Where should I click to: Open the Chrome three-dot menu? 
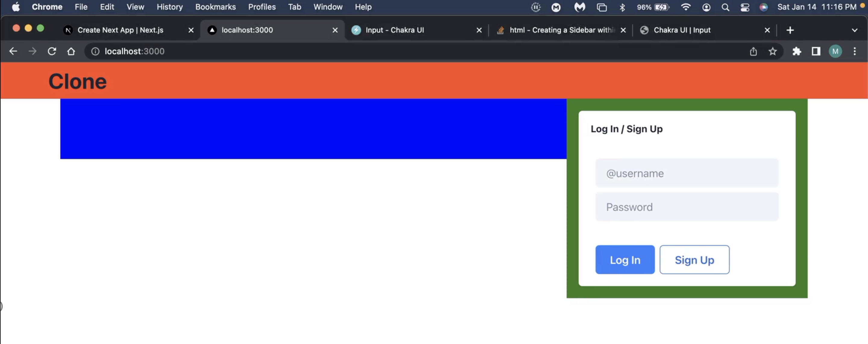point(855,51)
